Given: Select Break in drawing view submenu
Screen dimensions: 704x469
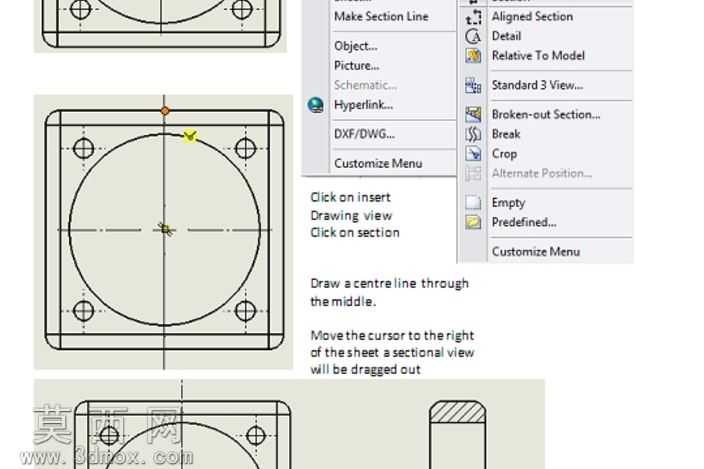Looking at the screenshot, I should coord(506,134).
